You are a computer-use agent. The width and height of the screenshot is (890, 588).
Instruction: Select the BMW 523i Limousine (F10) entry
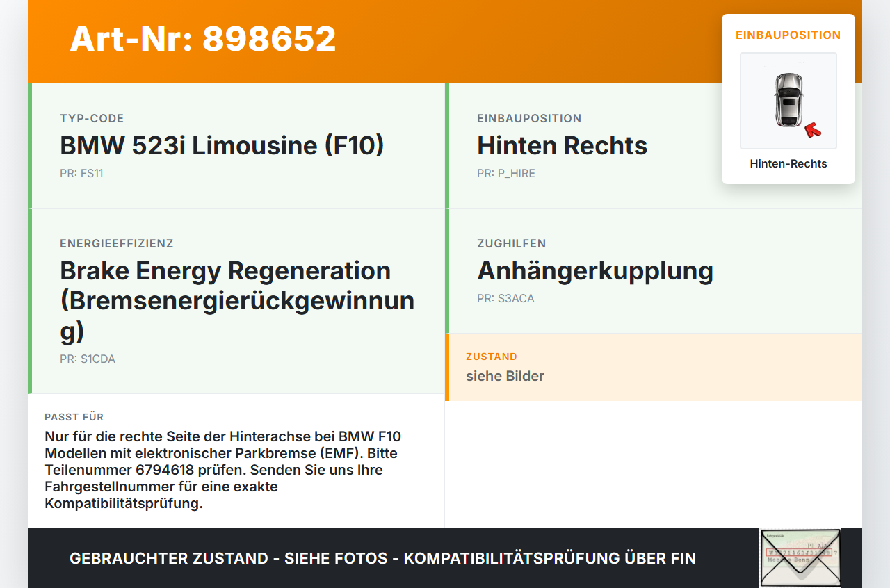pos(222,145)
